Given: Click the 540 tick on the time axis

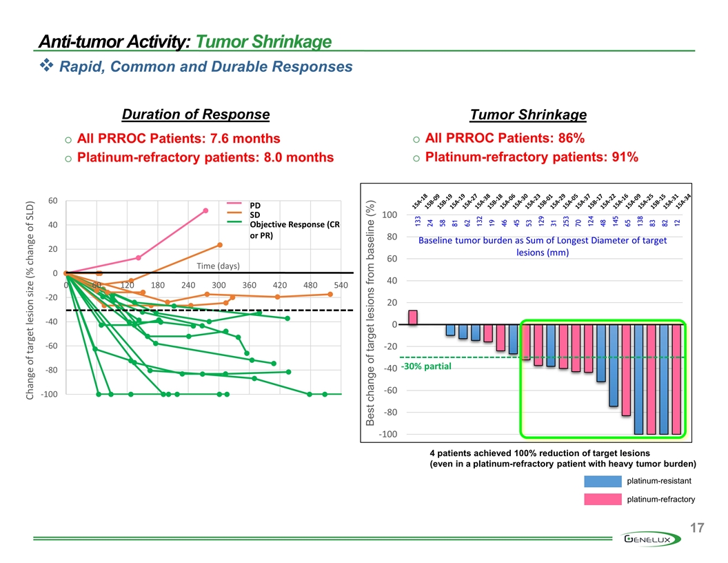Looking at the screenshot, I should click(340, 286).
